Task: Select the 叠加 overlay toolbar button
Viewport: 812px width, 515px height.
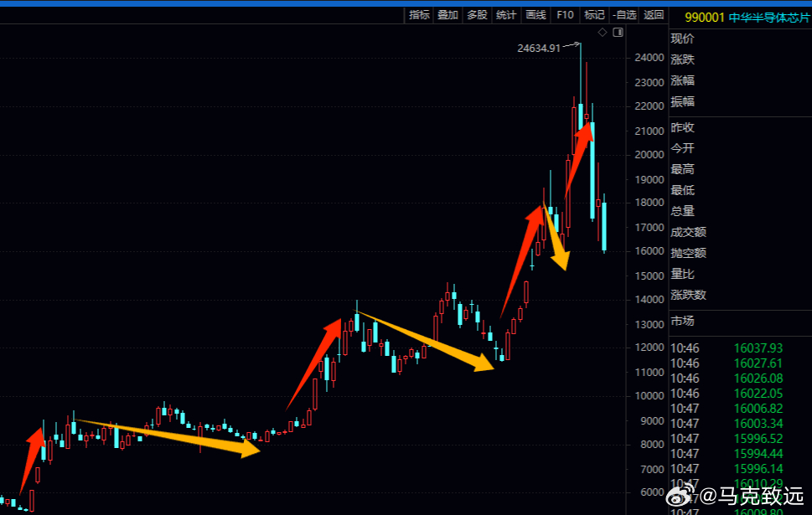Action: 448,15
